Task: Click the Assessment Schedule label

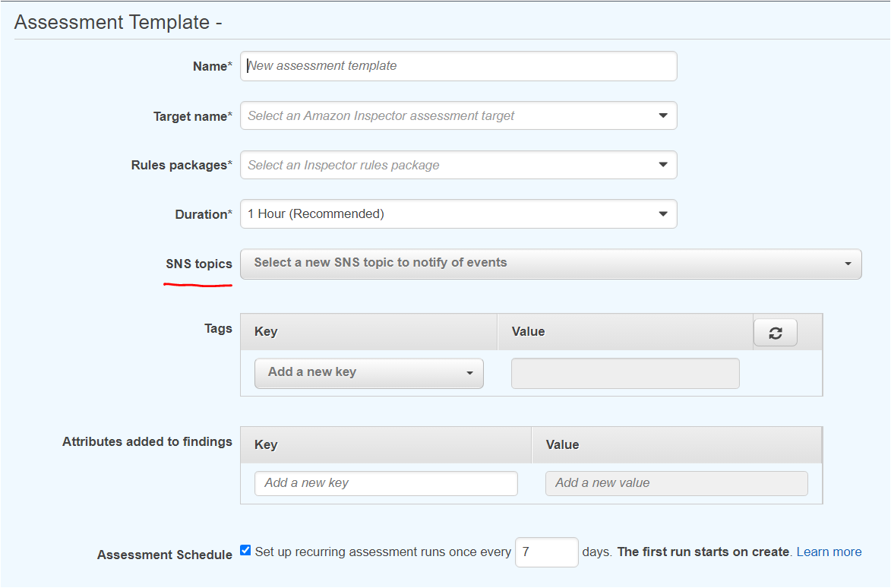Action: pos(165,555)
